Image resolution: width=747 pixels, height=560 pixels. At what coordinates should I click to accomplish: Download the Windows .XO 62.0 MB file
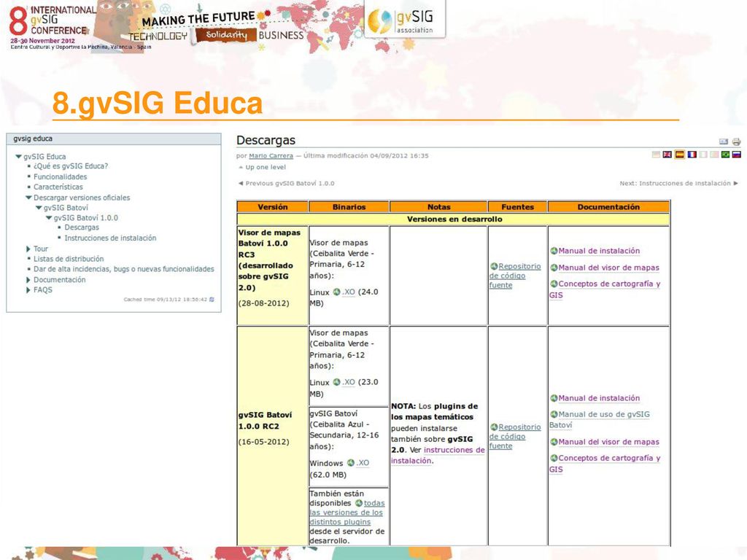363,463
